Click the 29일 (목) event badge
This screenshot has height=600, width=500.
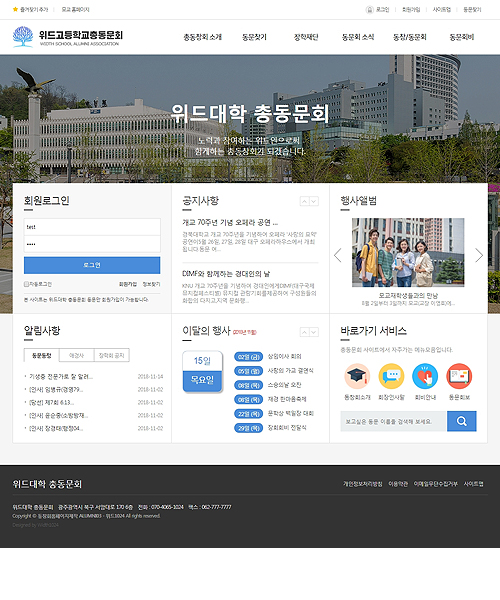click(x=248, y=428)
